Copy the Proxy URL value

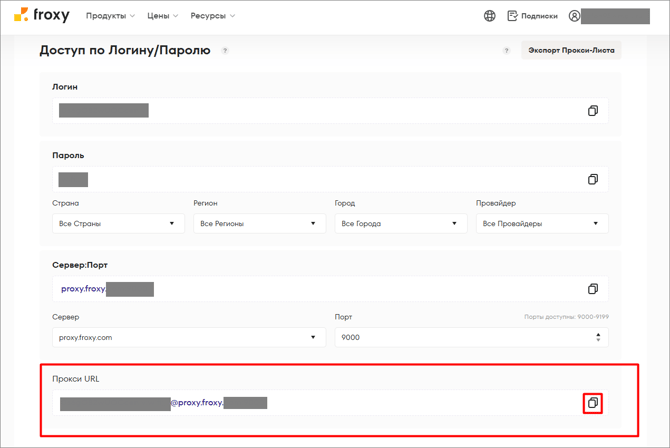click(592, 403)
